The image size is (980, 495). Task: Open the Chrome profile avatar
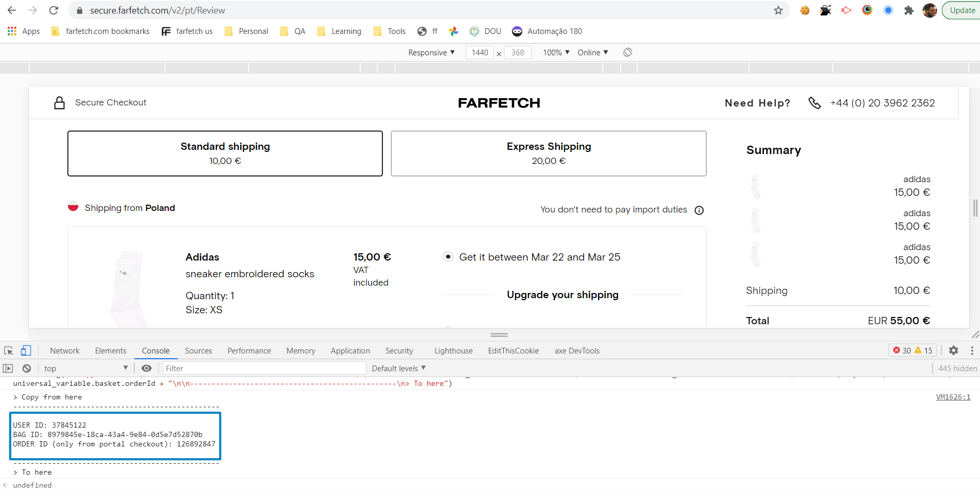click(930, 10)
